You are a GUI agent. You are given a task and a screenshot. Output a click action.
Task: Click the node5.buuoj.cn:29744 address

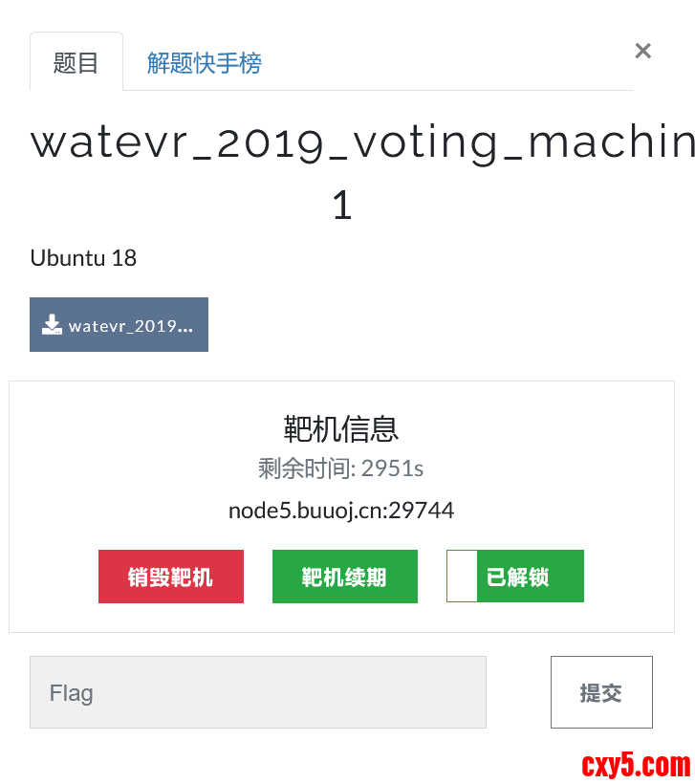tap(341, 511)
